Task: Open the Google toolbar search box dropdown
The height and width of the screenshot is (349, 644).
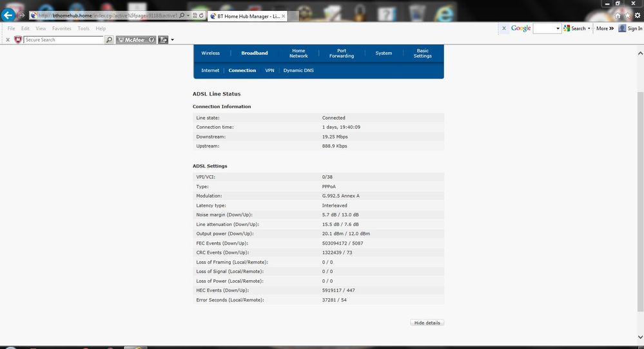Action: pyautogui.click(x=558, y=29)
